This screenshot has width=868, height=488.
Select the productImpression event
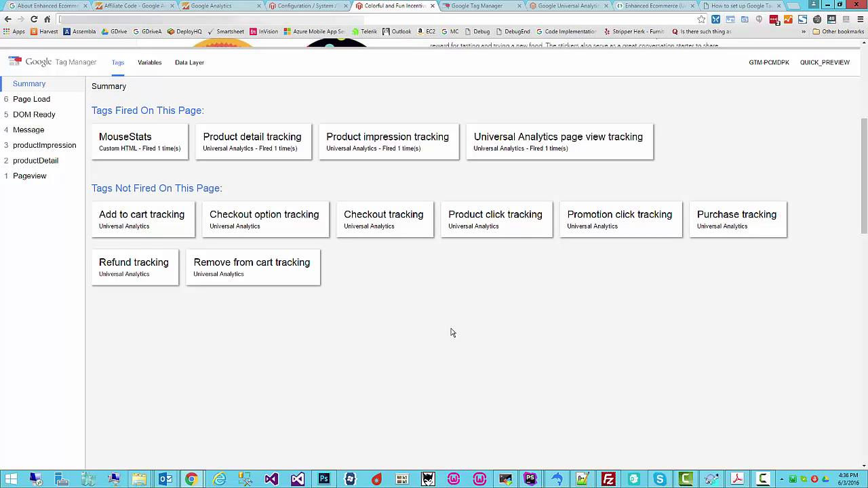coord(44,145)
